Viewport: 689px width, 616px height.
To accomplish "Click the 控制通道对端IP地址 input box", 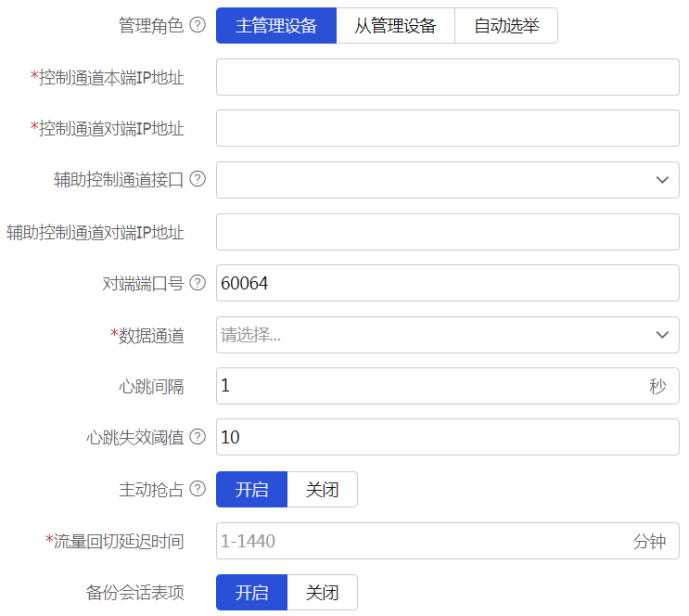I will pos(447,129).
